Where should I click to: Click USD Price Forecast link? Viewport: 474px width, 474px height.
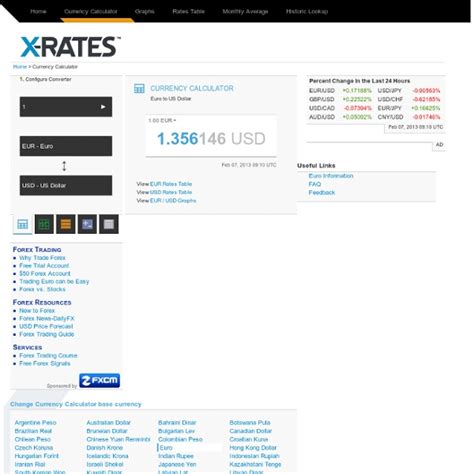46,326
